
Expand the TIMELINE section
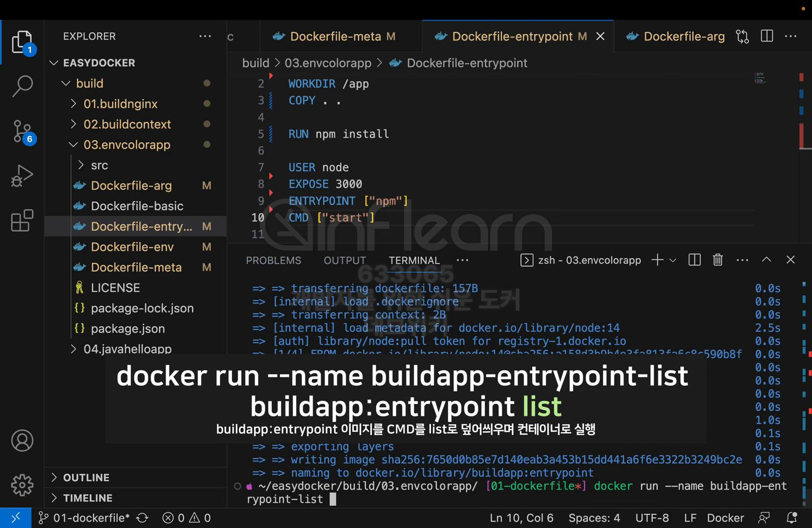(x=136, y=498)
